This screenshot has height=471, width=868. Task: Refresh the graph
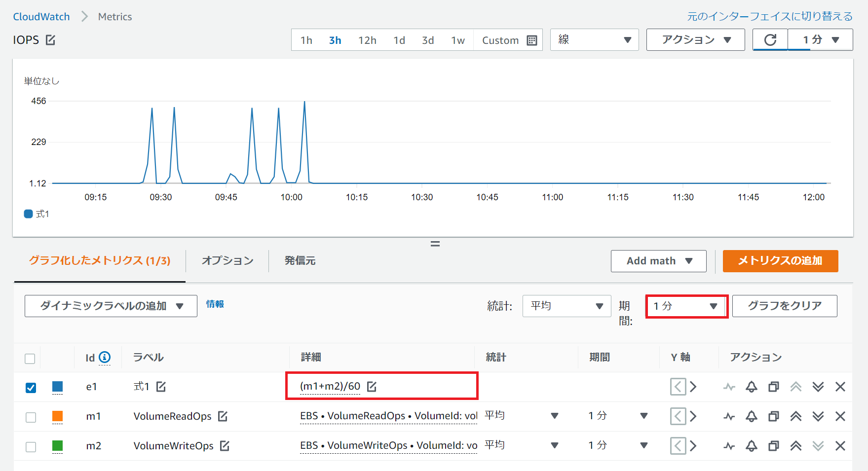pos(770,40)
